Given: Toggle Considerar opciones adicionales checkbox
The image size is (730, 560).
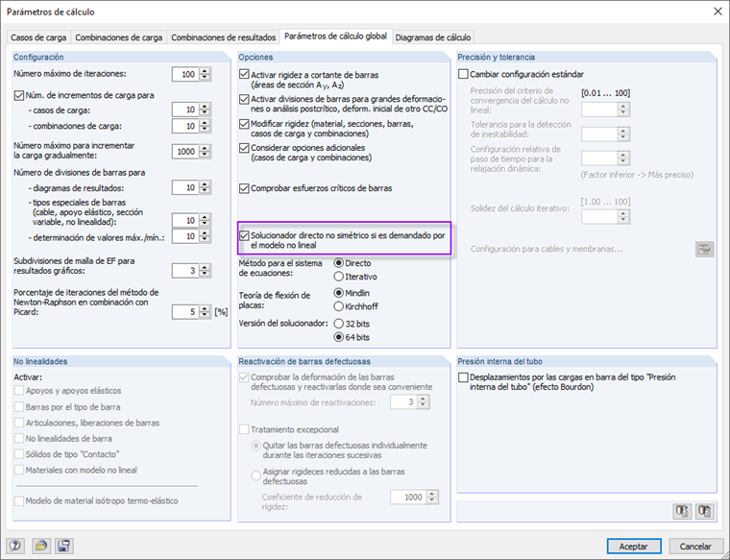Looking at the screenshot, I should (x=244, y=148).
